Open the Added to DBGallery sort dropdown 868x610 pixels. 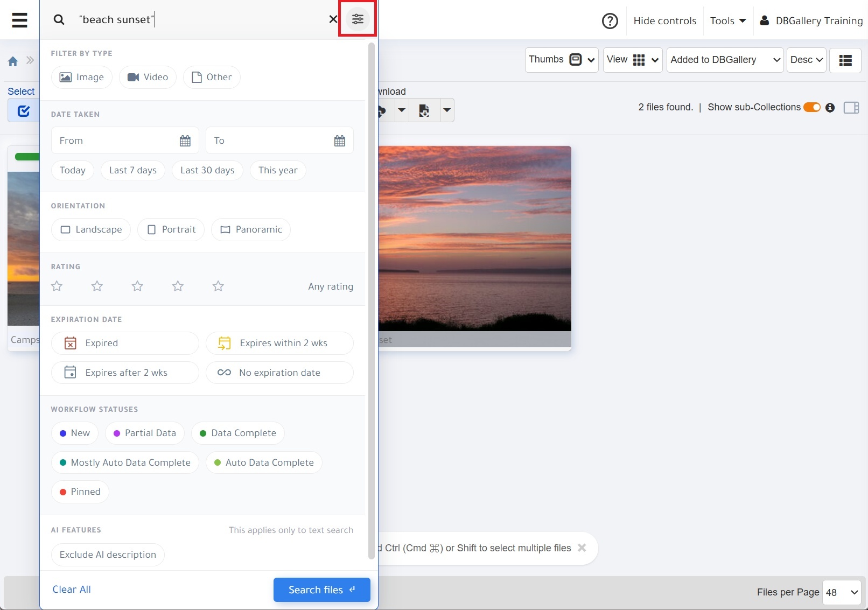(x=724, y=60)
